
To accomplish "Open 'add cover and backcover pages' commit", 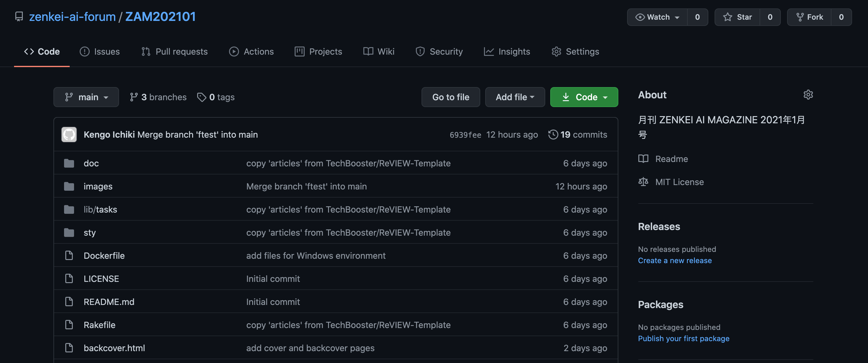I will coord(310,348).
